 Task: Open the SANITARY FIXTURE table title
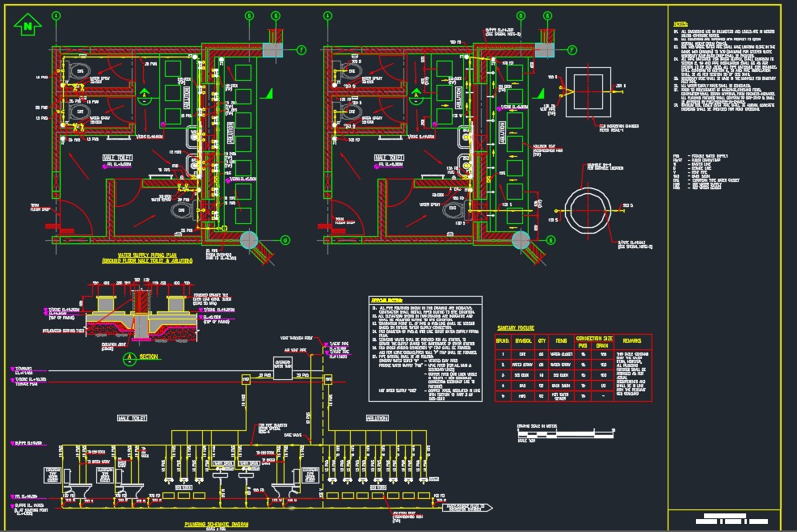tap(514, 326)
